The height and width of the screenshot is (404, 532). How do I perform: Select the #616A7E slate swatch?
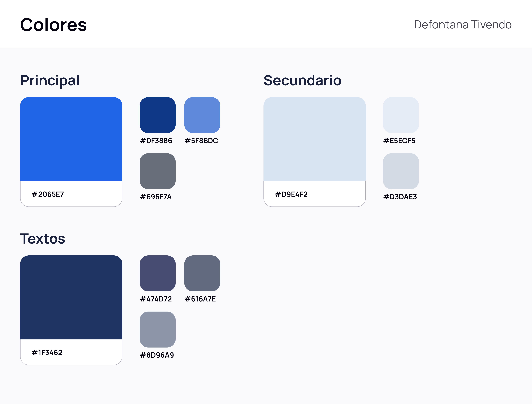[202, 273]
